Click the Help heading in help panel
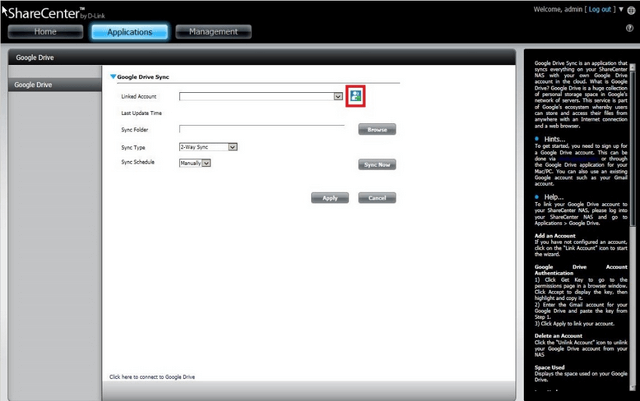 (553, 197)
